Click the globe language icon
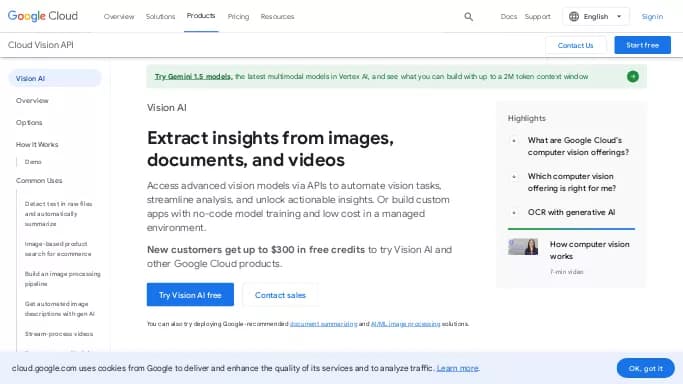 574,17
